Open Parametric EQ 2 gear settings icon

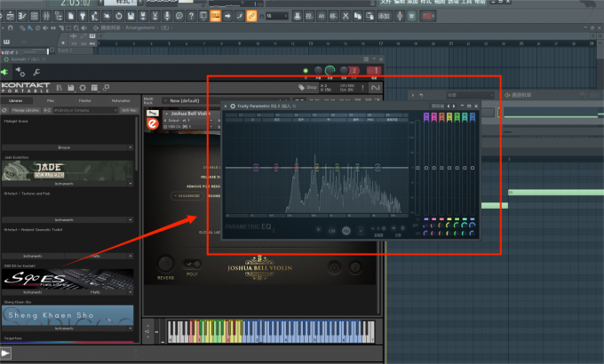(233, 106)
